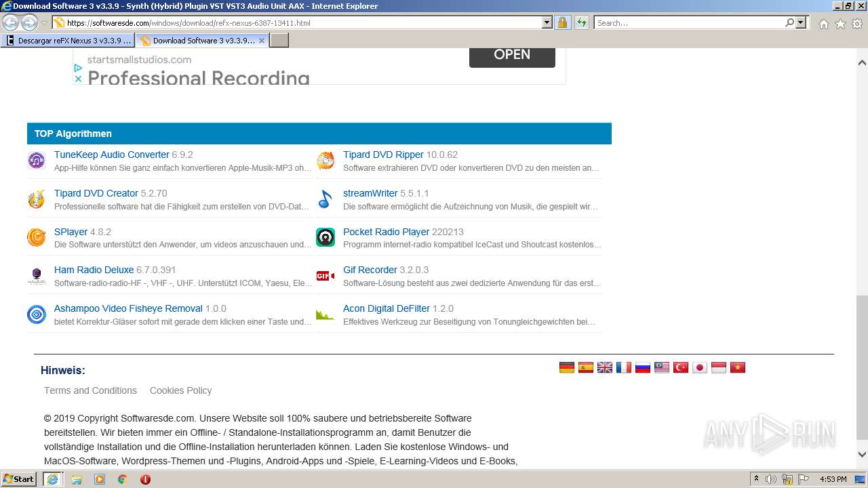Viewport: 868px width, 488px height.
Task: Click the Pocket Radio Player icon
Action: point(325,237)
